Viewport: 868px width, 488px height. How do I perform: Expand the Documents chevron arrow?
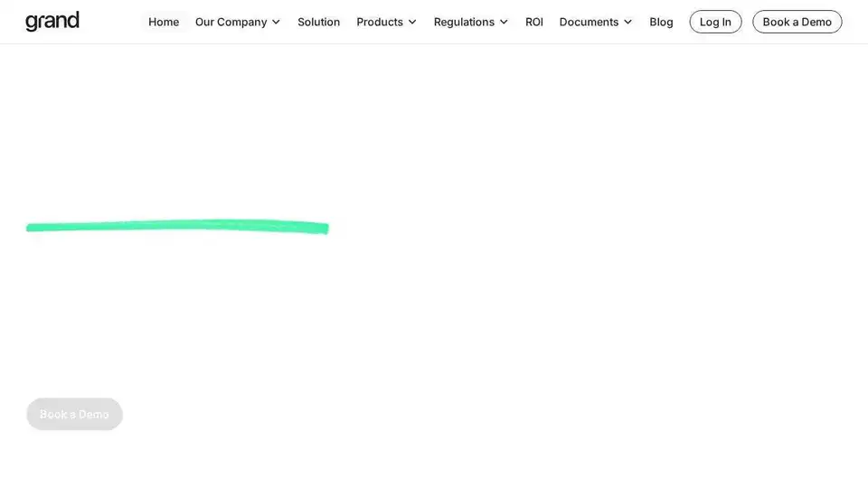[x=627, y=22]
